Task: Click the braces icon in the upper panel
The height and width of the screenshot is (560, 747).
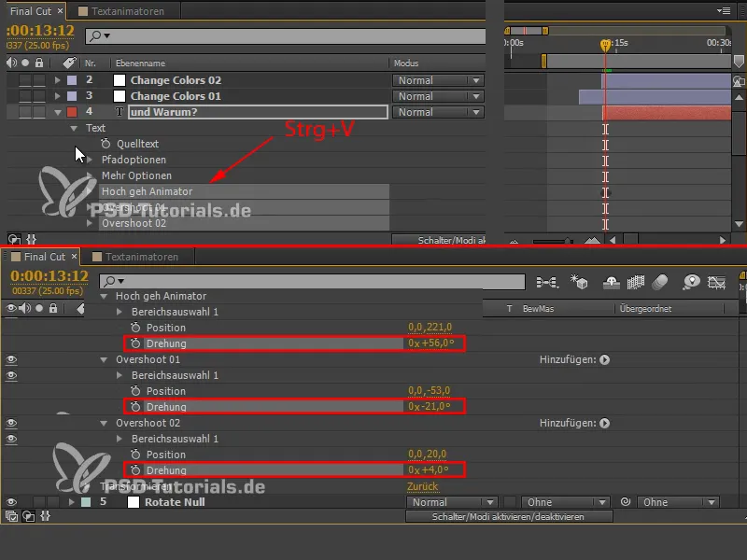Action: click(32, 239)
